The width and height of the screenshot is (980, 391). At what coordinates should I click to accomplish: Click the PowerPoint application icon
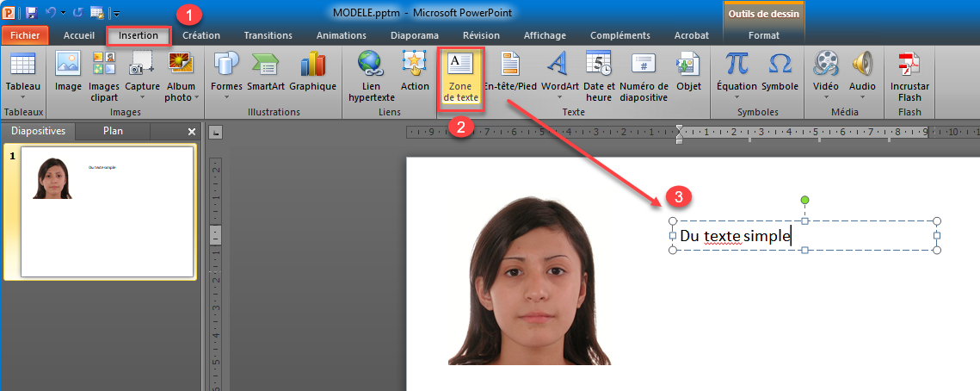point(9,12)
